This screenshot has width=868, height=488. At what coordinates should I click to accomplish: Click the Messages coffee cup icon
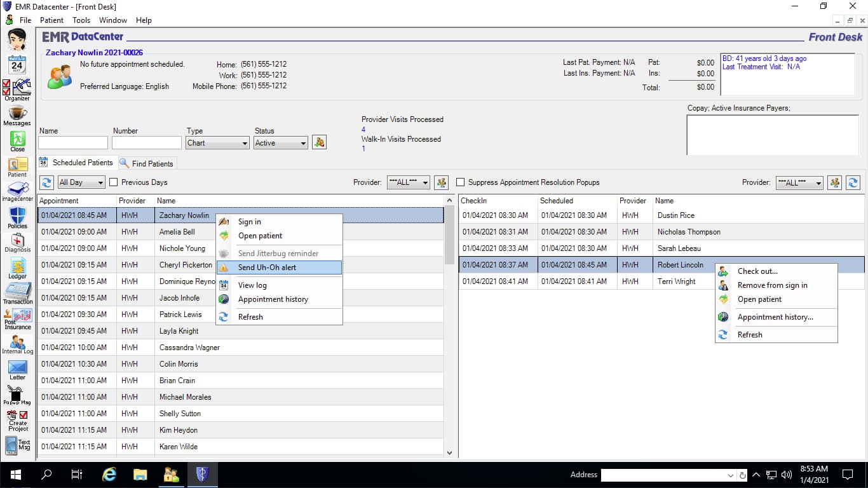(17, 114)
